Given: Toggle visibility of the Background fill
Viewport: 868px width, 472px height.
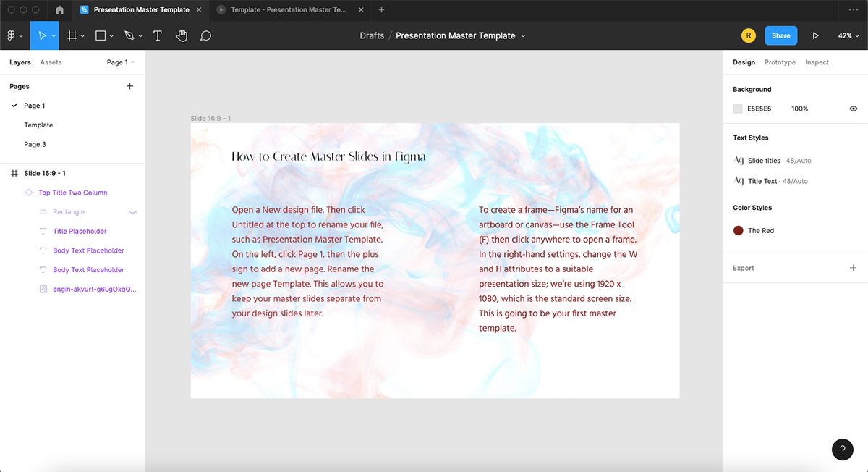Looking at the screenshot, I should (x=853, y=108).
